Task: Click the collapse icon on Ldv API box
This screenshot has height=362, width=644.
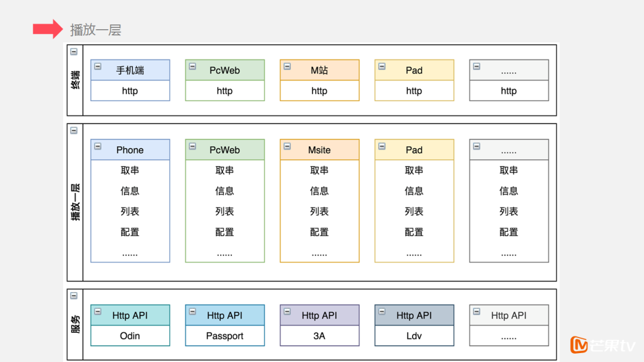Action: [382, 312]
